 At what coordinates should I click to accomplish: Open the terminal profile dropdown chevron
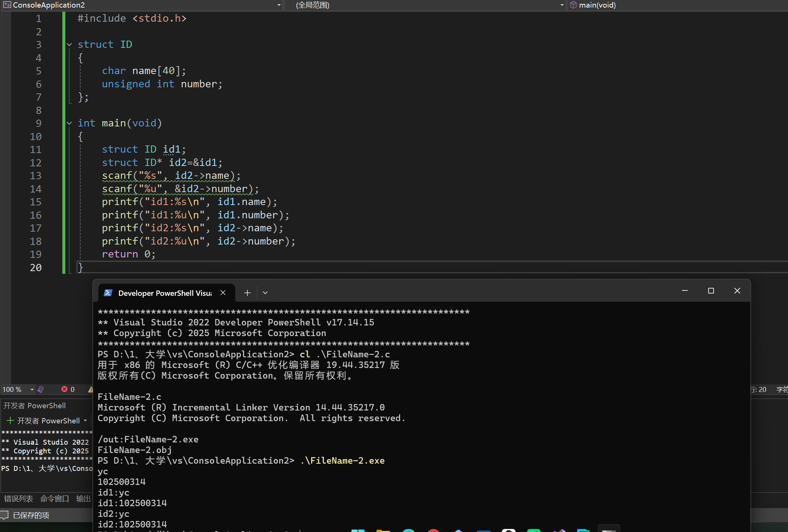click(265, 293)
